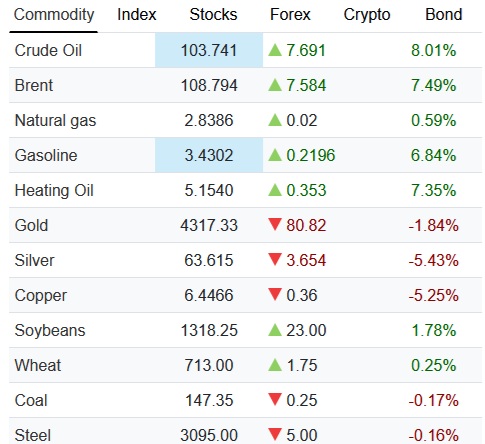Select the Commodity tab
Viewport: 485px width, 444px height.
coord(54,15)
